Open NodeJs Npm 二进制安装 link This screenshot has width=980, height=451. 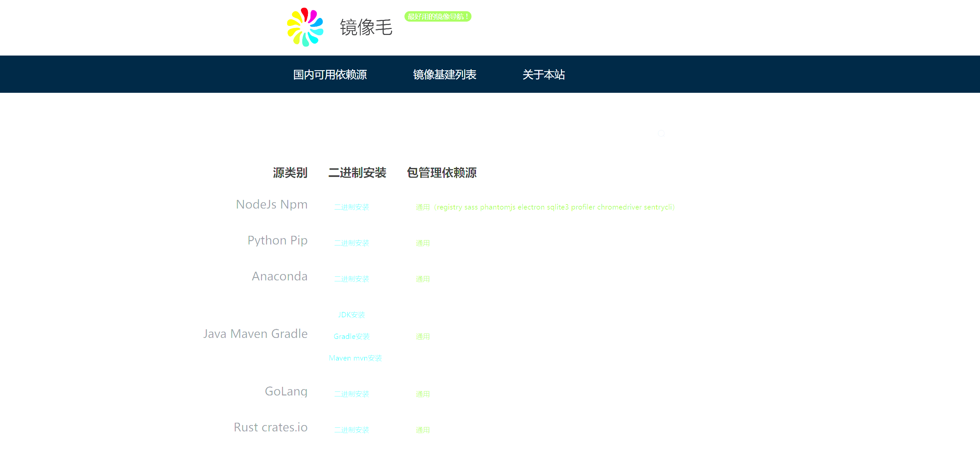click(x=351, y=207)
